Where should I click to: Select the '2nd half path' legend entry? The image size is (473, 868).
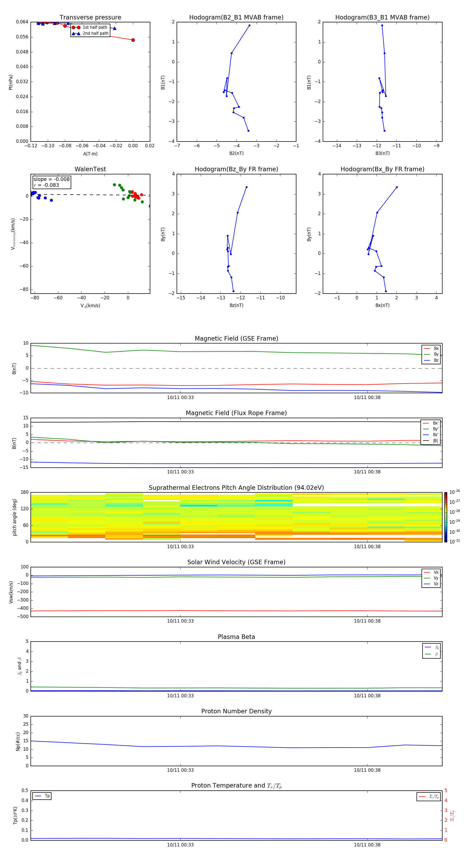(x=90, y=33)
